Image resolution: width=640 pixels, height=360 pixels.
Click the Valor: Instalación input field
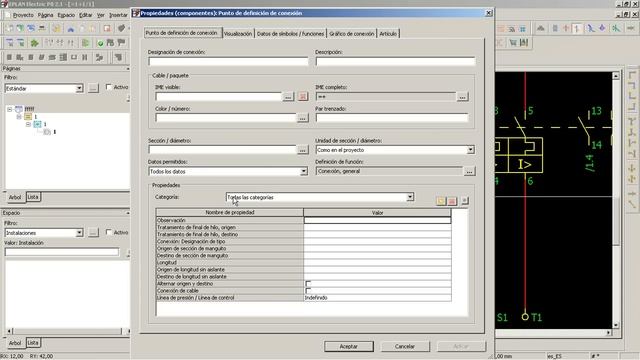[x=62, y=252]
